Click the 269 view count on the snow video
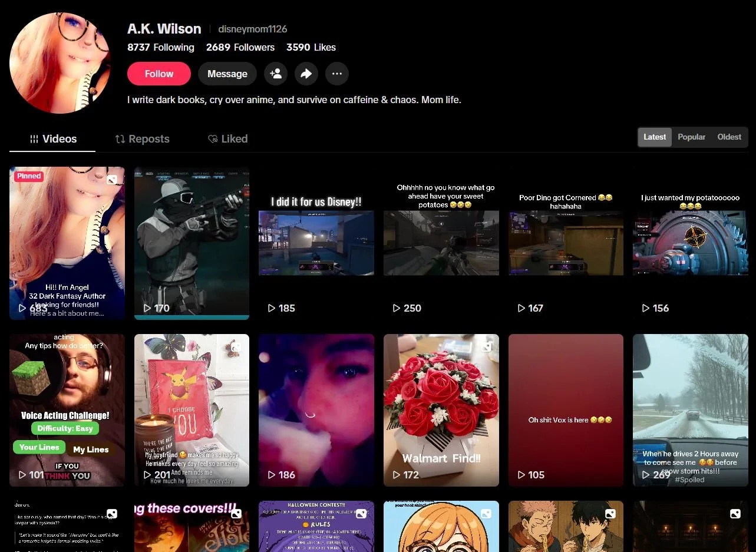Image resolution: width=756 pixels, height=552 pixels. click(661, 475)
